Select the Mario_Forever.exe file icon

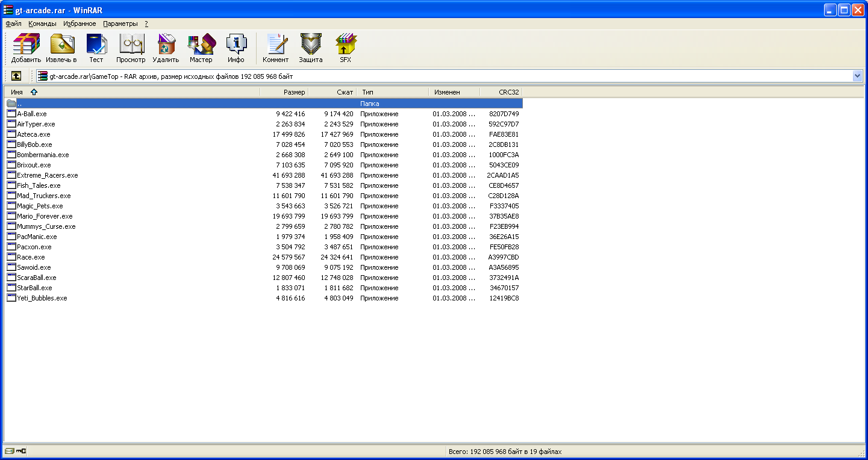point(11,216)
